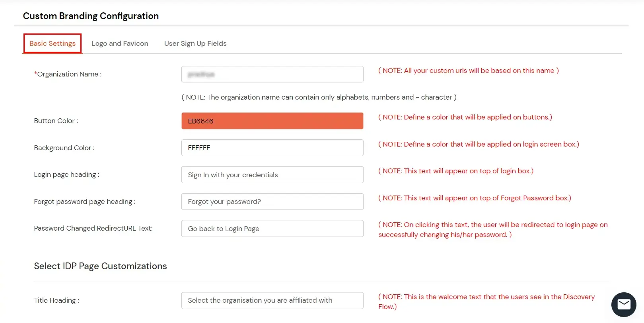Image resolution: width=644 pixels, height=323 pixels.
Task: Click inside the Background Color field
Action: (272, 147)
